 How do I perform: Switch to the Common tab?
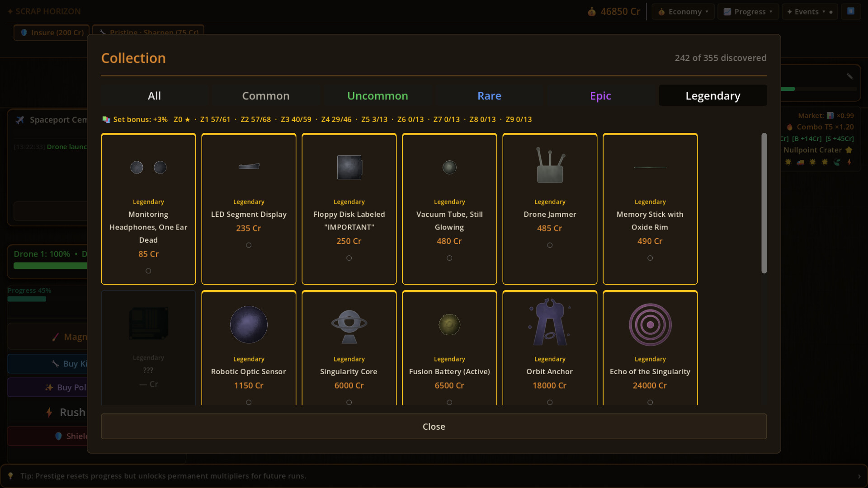click(x=266, y=95)
